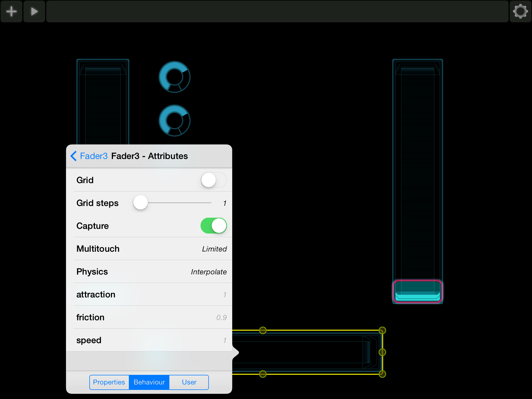Switch to the Properties tab
This screenshot has width=532, height=399.
pos(109,382)
